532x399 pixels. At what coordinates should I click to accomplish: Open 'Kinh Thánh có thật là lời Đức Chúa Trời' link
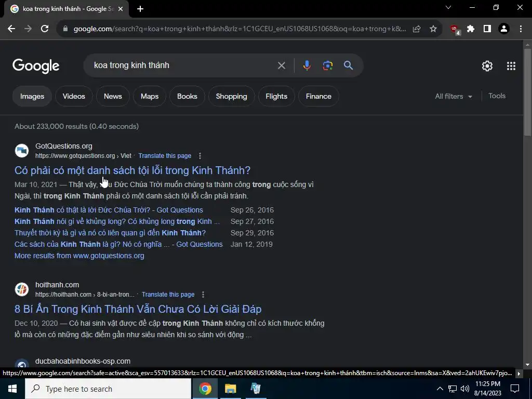[x=109, y=210]
